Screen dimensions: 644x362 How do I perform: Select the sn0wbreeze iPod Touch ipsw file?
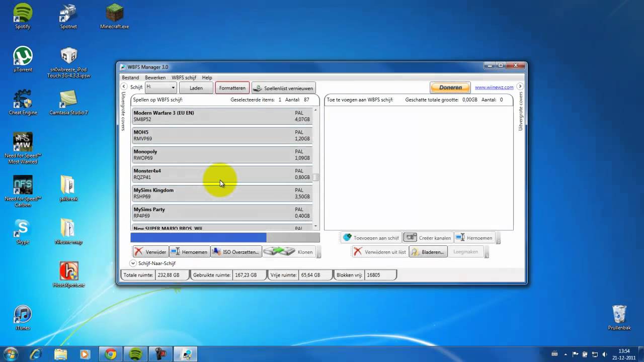68,62
